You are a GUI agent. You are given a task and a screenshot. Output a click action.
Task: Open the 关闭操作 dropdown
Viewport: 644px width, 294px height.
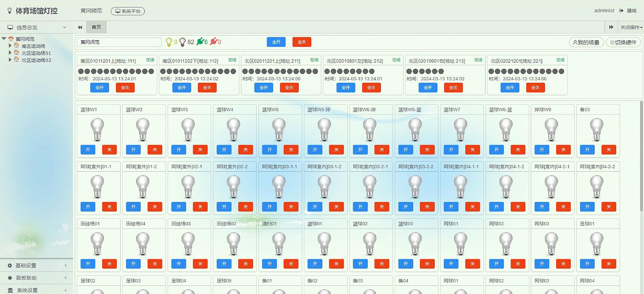[631, 27]
